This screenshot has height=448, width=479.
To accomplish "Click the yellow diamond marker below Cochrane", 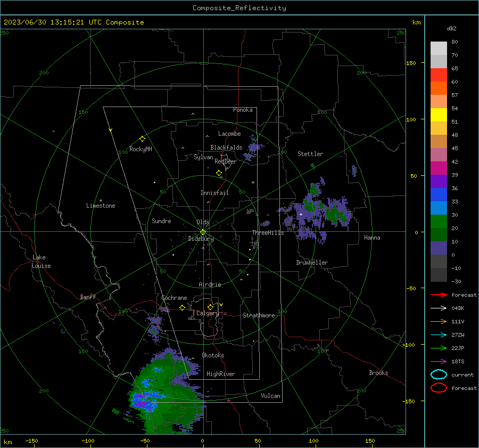I will [182, 307].
